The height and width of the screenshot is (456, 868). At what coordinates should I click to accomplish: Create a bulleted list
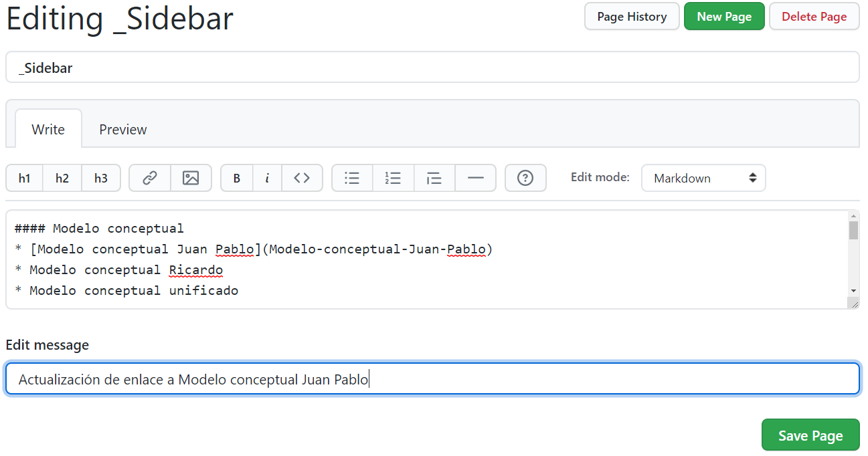351,178
